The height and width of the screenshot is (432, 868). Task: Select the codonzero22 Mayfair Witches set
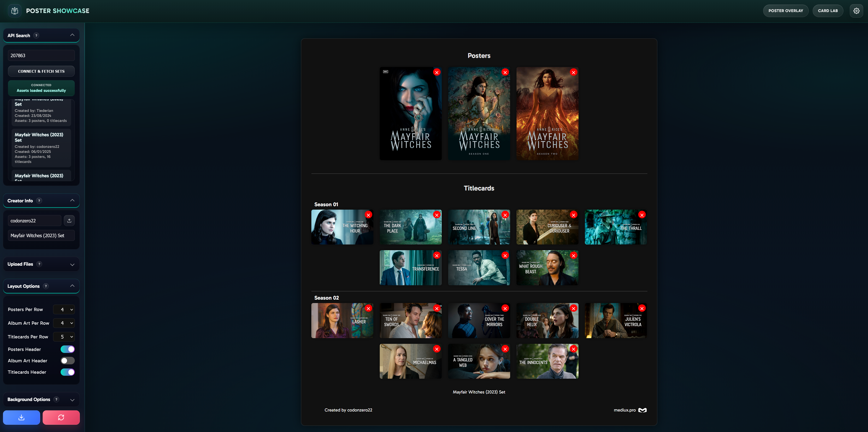[x=41, y=148]
